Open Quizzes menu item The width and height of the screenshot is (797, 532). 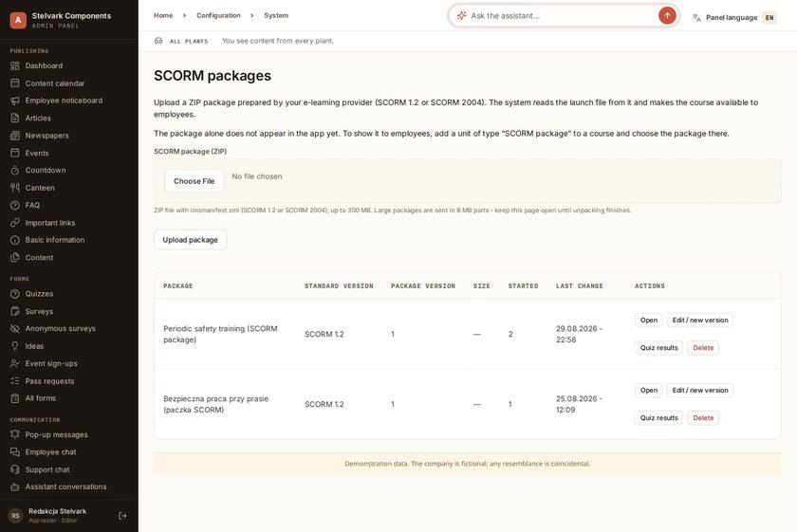tap(69, 294)
